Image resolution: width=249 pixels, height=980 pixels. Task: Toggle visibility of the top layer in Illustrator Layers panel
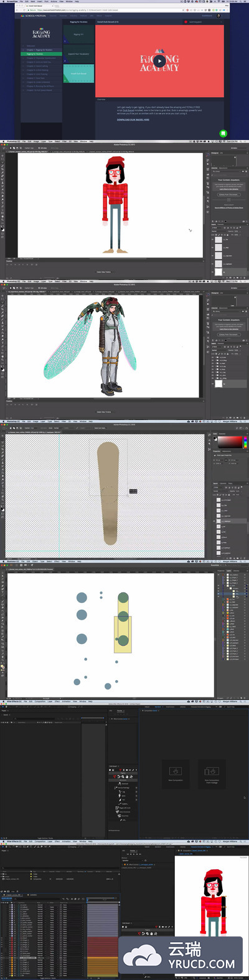tap(218, 575)
